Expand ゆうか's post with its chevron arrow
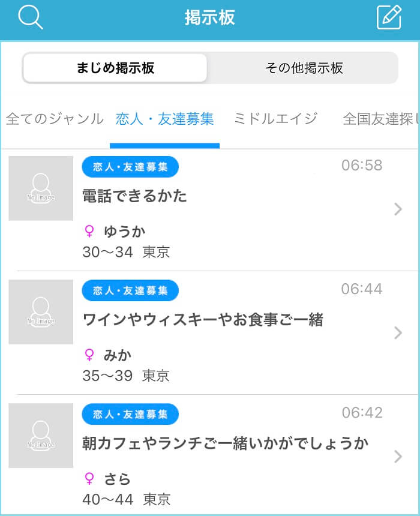This screenshot has width=420, height=516. coord(398,209)
